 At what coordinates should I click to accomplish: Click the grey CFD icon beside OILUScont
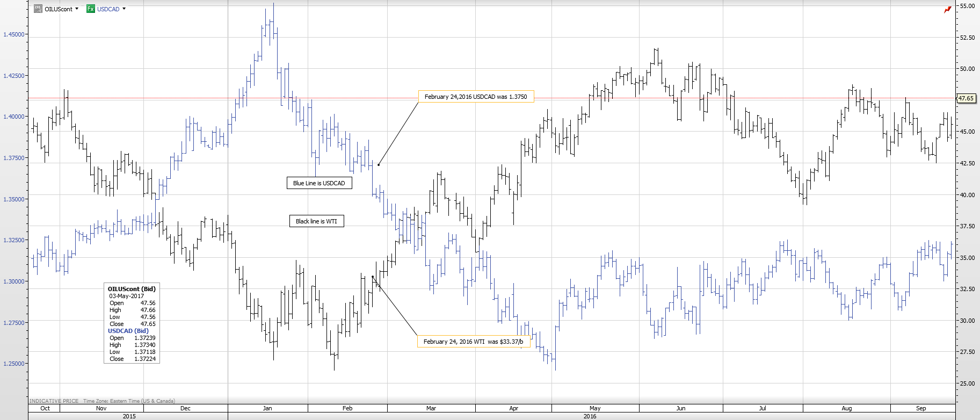[38, 9]
